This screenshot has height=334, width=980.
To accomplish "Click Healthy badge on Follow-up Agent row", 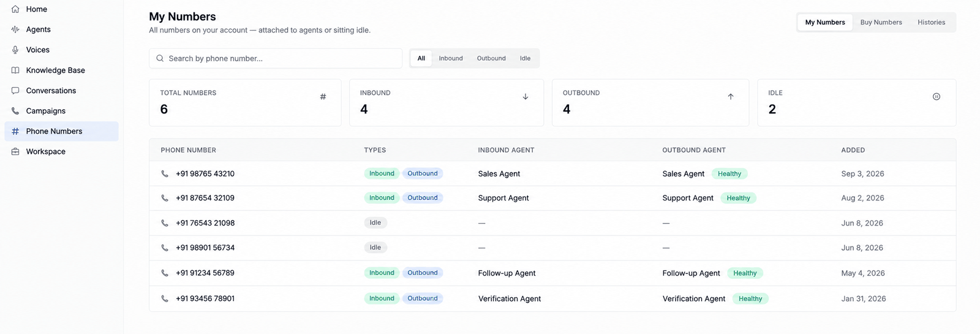I will [745, 273].
